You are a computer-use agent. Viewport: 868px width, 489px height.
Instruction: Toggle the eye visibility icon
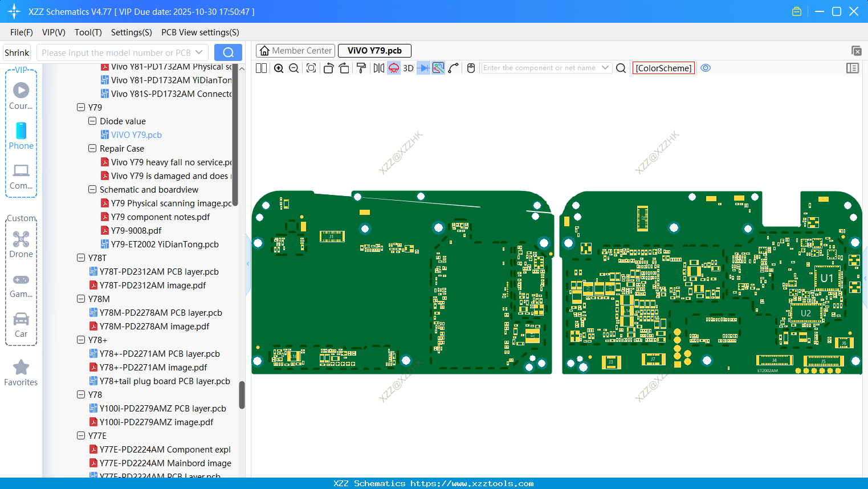706,68
